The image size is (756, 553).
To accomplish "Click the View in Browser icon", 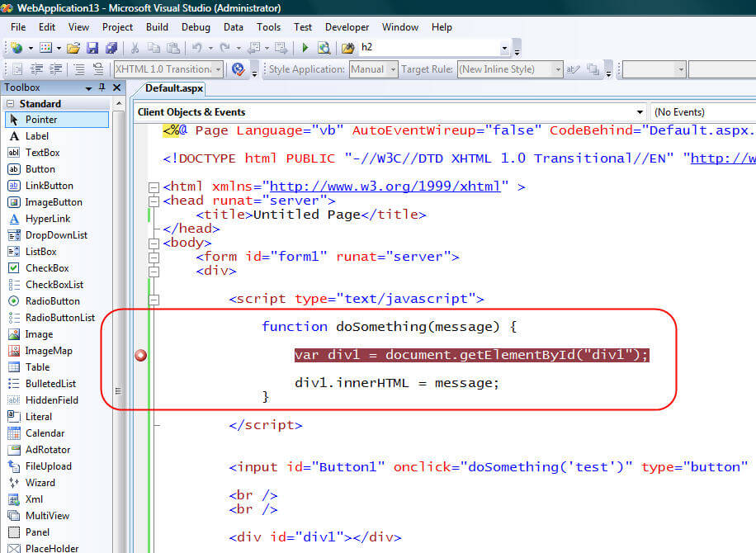I will (324, 48).
